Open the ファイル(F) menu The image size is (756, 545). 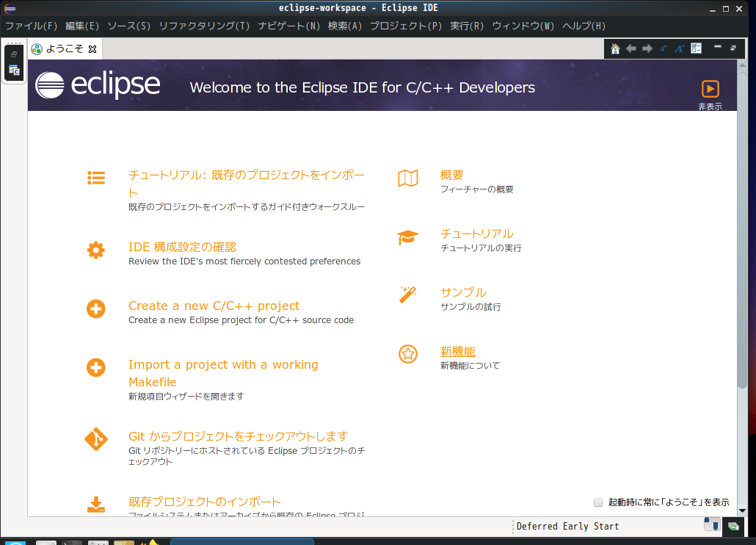(31, 26)
